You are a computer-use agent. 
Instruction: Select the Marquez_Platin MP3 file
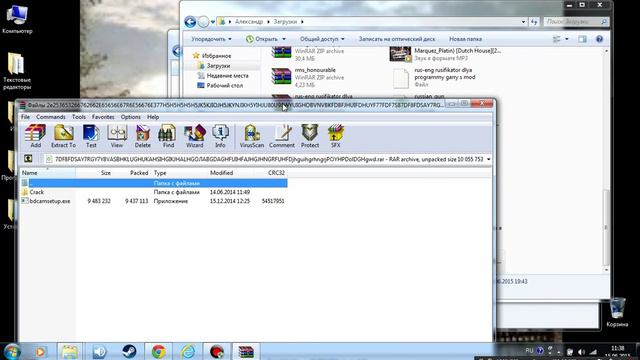446,54
